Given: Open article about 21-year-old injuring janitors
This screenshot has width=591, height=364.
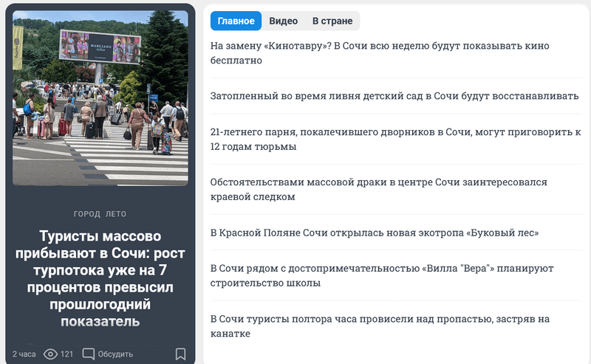Looking at the screenshot, I should 395,139.
